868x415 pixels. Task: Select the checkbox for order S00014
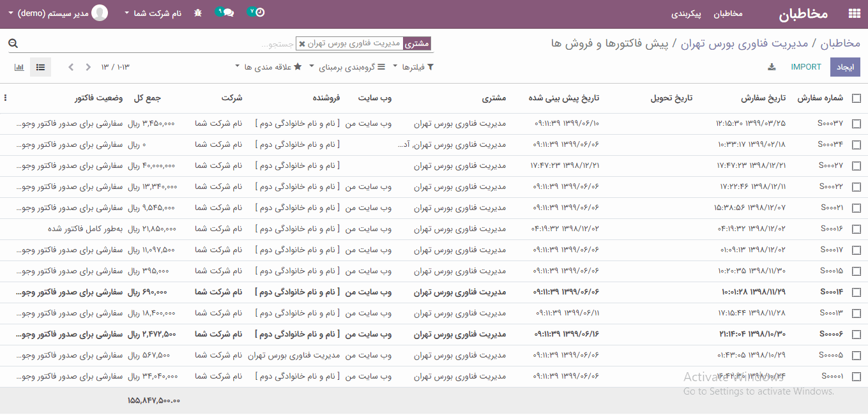(x=856, y=292)
